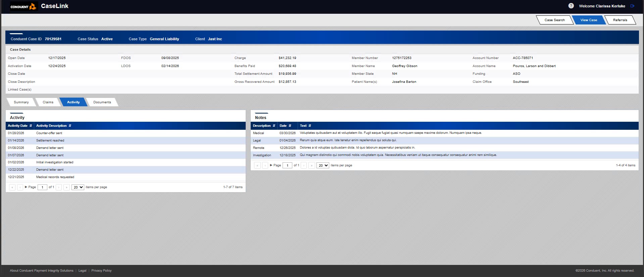Image resolution: width=644 pixels, height=277 pixels.
Task: Open the help question mark icon
Action: click(571, 6)
